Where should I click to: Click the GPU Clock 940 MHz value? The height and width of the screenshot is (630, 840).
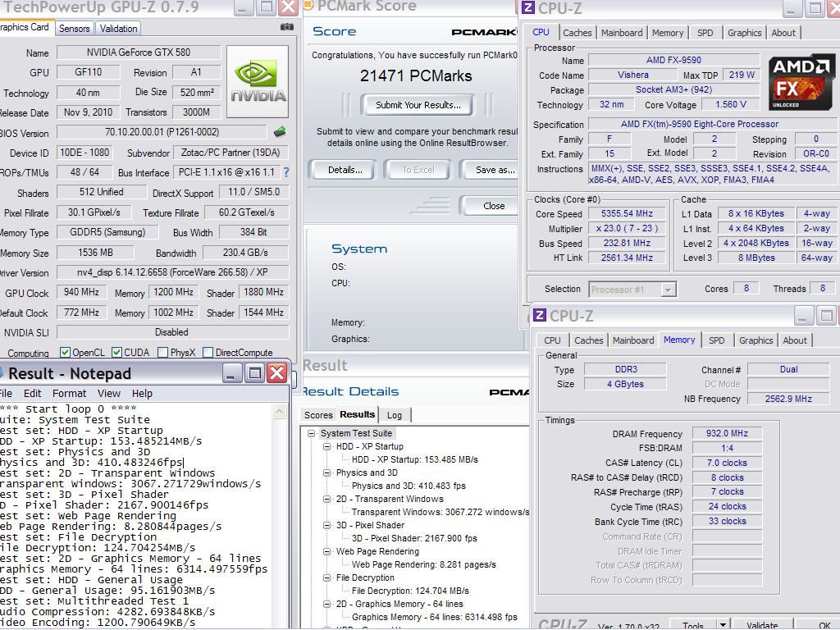(81, 292)
